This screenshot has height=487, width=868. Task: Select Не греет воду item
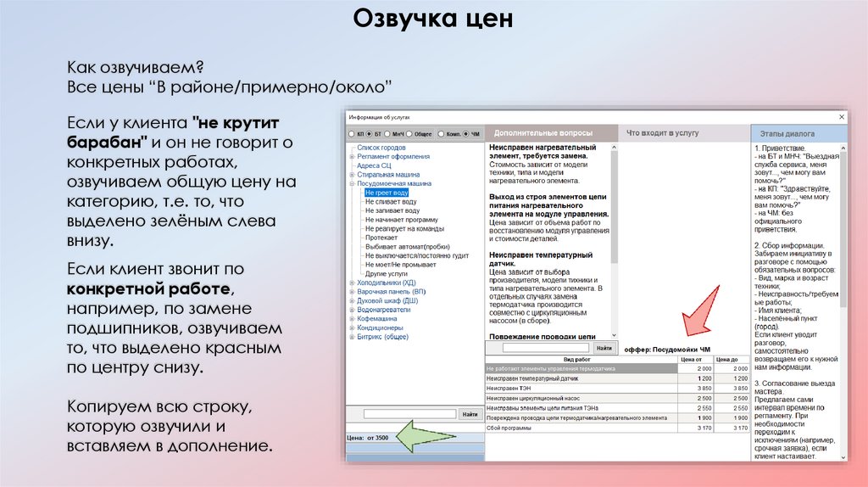pyautogui.click(x=387, y=193)
